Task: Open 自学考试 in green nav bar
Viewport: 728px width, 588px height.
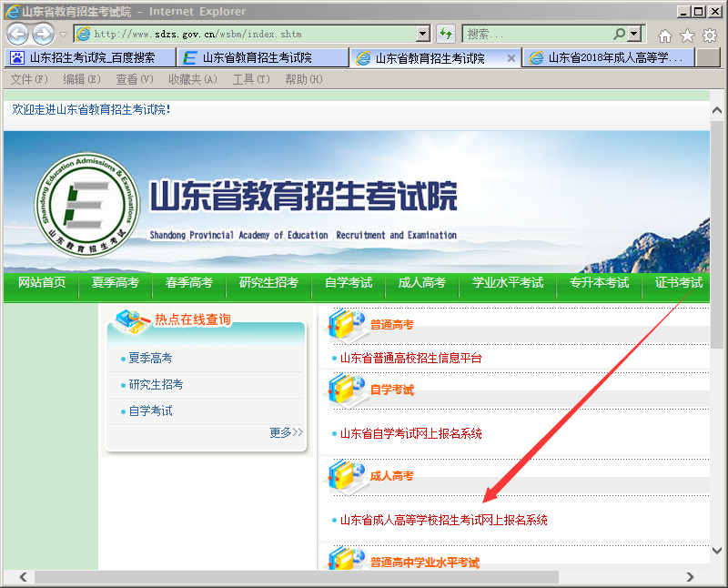Action: [349, 282]
